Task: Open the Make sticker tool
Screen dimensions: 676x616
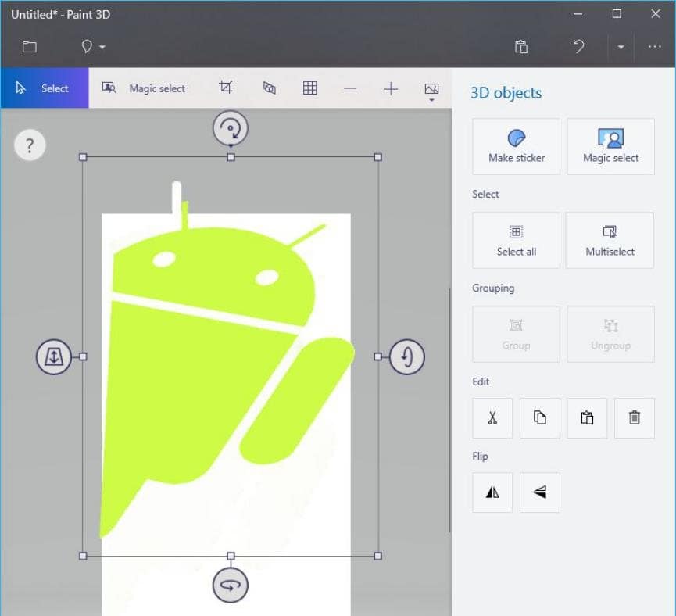Action: (x=516, y=146)
